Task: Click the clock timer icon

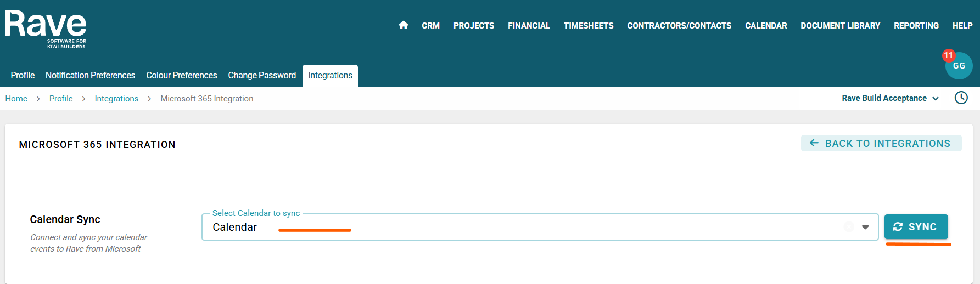Action: pos(961,98)
